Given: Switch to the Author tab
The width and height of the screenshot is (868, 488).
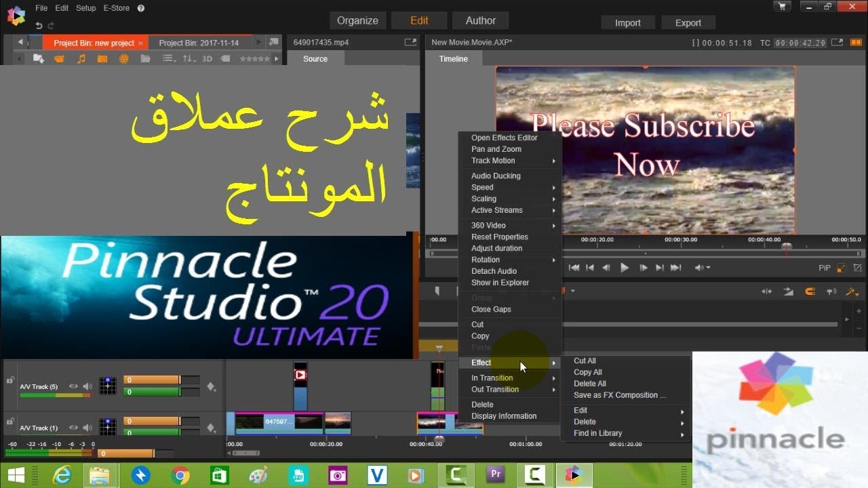Looking at the screenshot, I should pyautogui.click(x=481, y=20).
